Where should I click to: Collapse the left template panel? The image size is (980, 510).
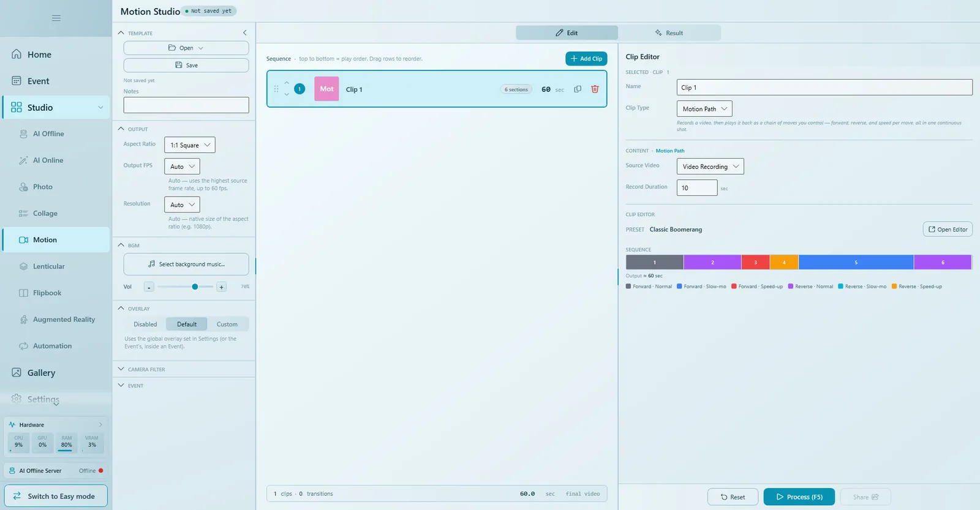[x=245, y=33]
